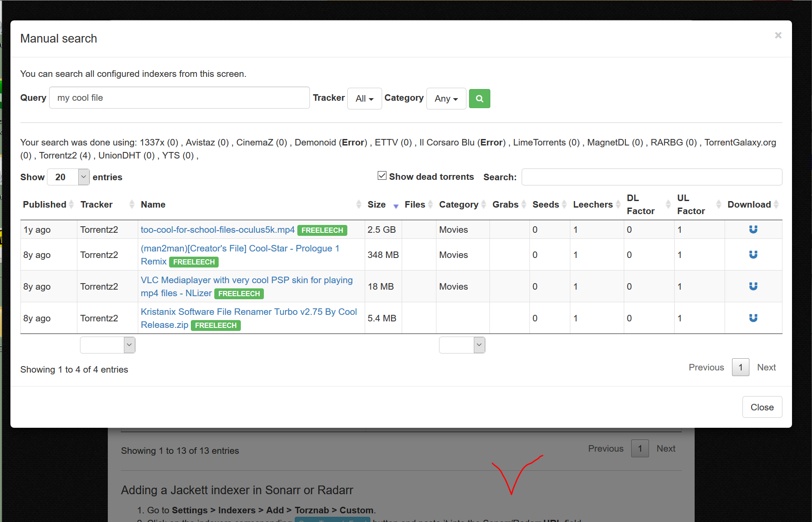Download the Kristanix File Renamer torrent
This screenshot has height=522, width=812.
pos(752,317)
